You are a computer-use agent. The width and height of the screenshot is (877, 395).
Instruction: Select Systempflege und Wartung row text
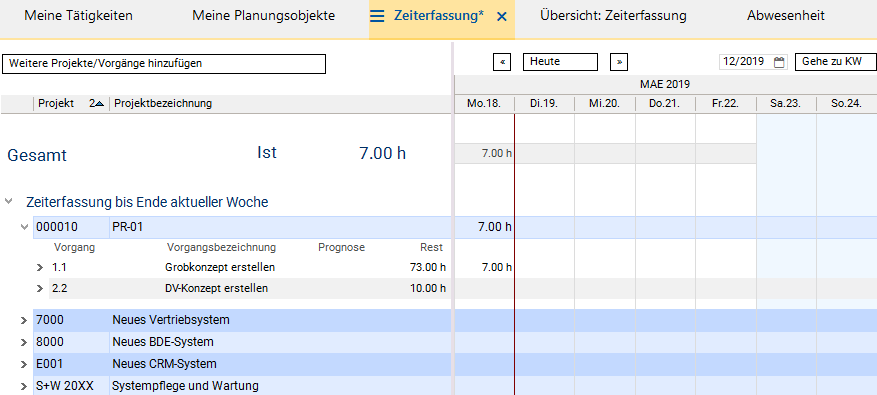185,386
